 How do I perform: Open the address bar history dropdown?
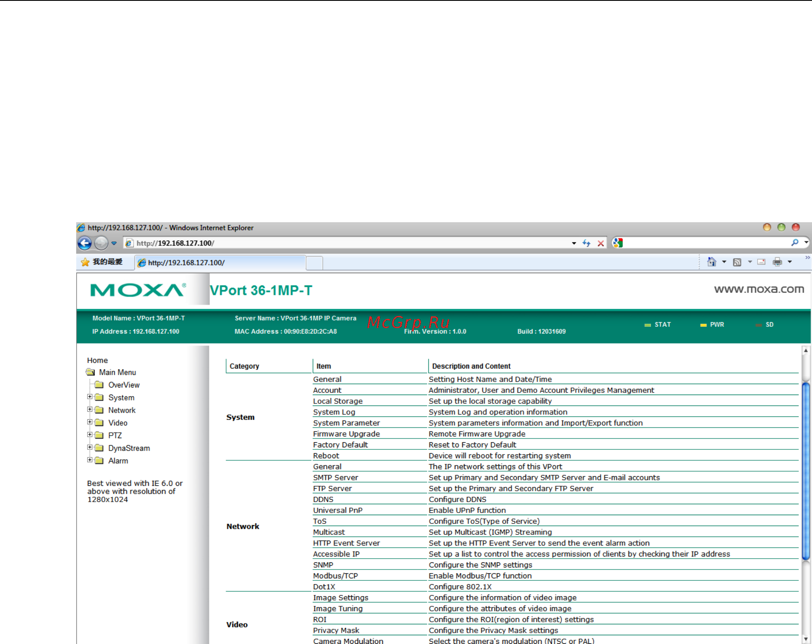pos(574,243)
